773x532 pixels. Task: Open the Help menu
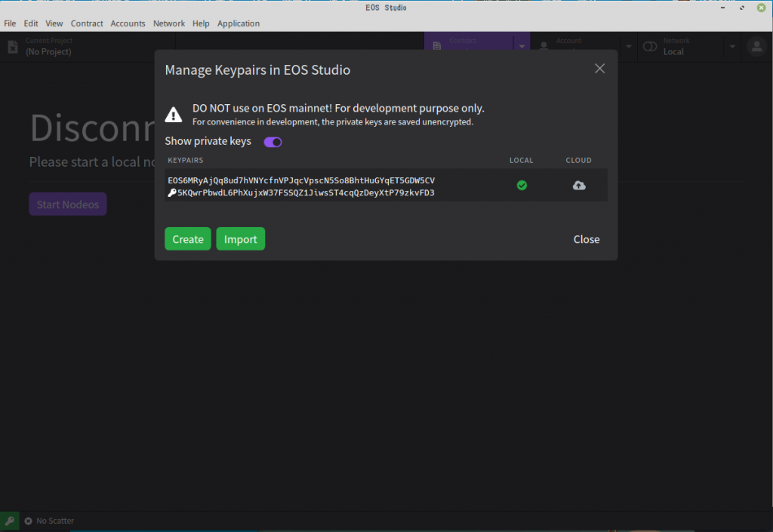pos(201,23)
